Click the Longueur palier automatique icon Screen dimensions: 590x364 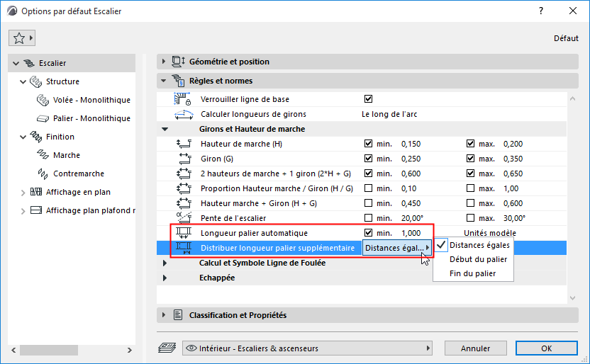coord(184,233)
